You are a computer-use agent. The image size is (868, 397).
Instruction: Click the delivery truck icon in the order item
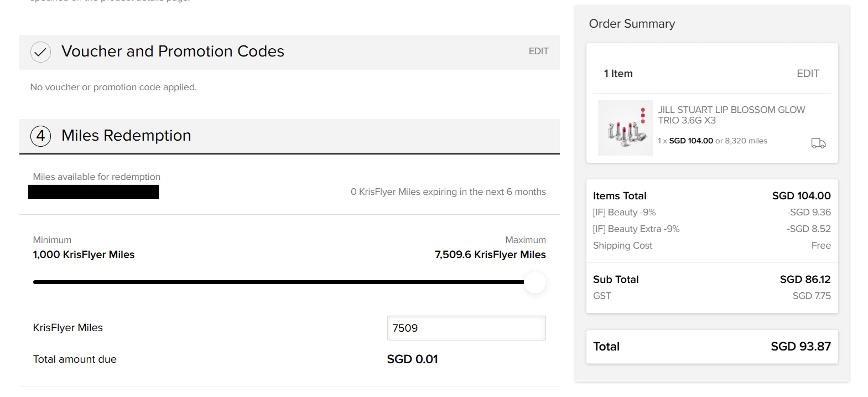818,143
